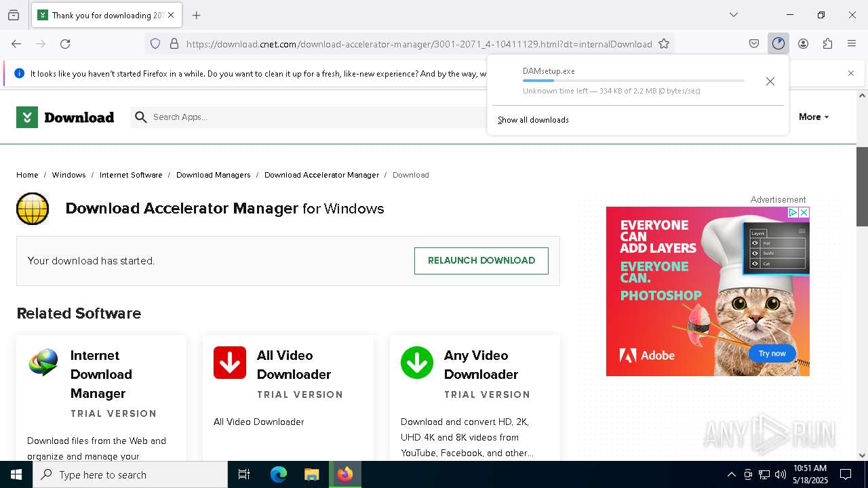This screenshot has height=488, width=868.
Task: Launch Microsoft Edge from taskbar
Action: (279, 474)
